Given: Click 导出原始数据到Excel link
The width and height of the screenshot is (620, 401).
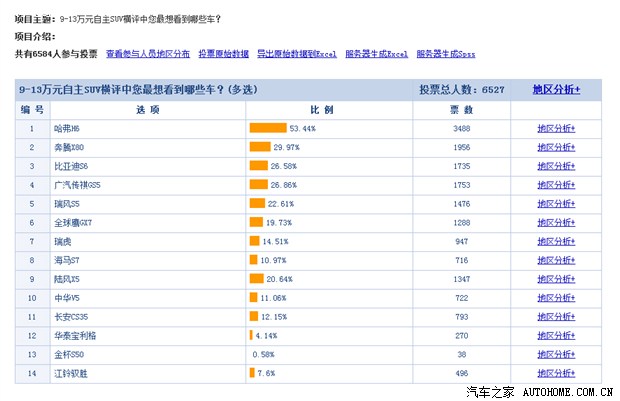Looking at the screenshot, I should point(295,52).
